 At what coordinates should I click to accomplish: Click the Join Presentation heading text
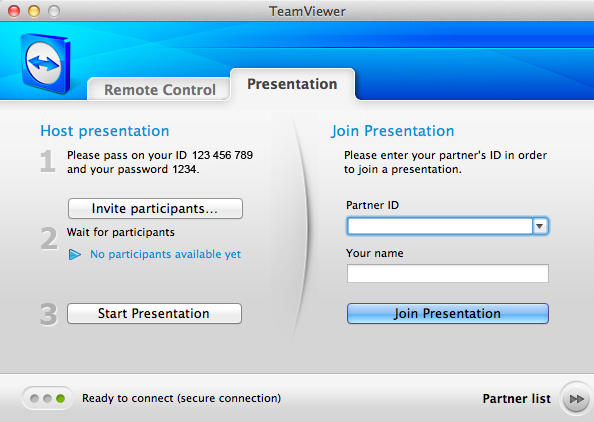[x=392, y=131]
